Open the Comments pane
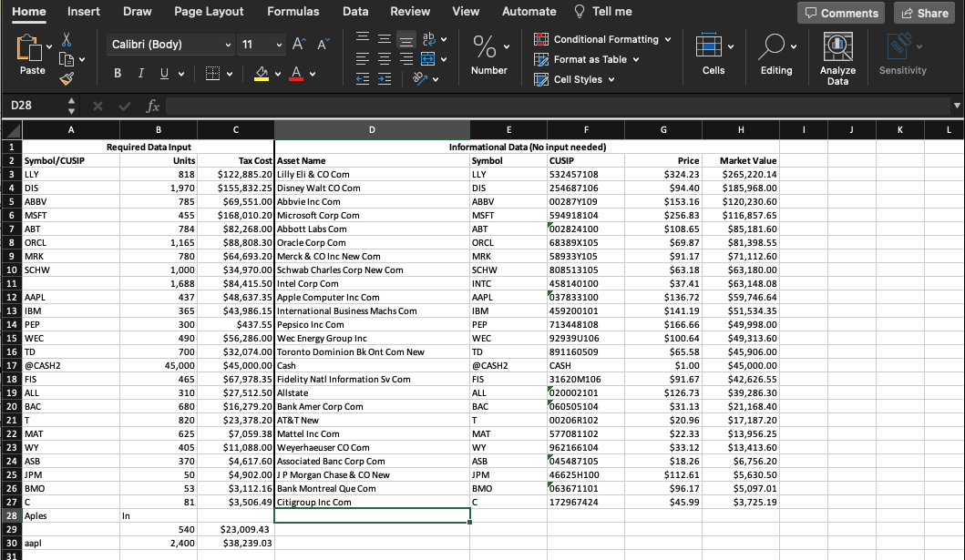This screenshot has height=560, width=965. (841, 13)
